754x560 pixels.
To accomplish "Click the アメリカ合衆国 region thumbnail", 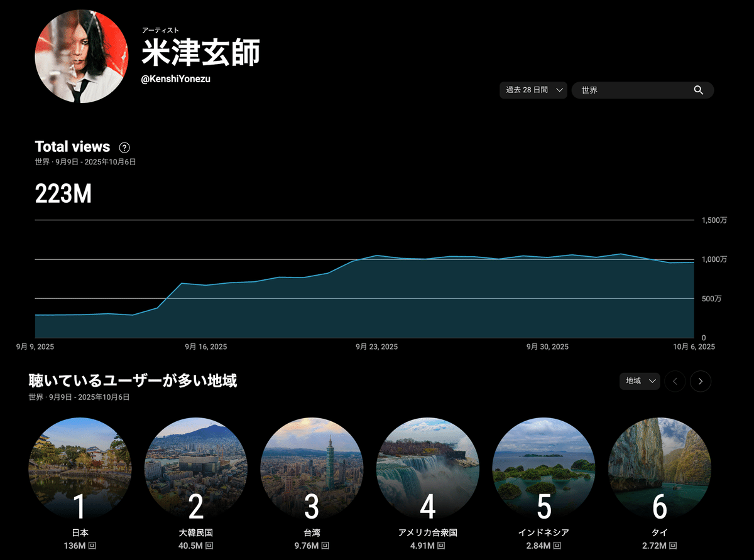I will [x=428, y=468].
